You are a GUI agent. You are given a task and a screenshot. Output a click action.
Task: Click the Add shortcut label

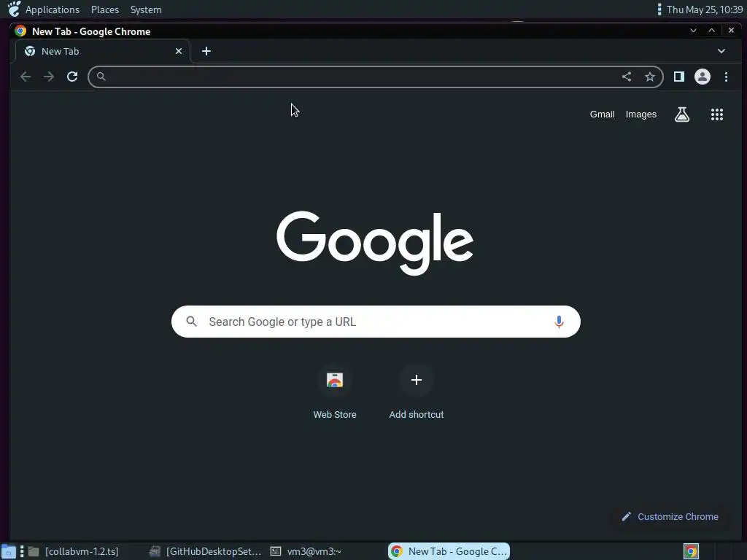coord(417,415)
